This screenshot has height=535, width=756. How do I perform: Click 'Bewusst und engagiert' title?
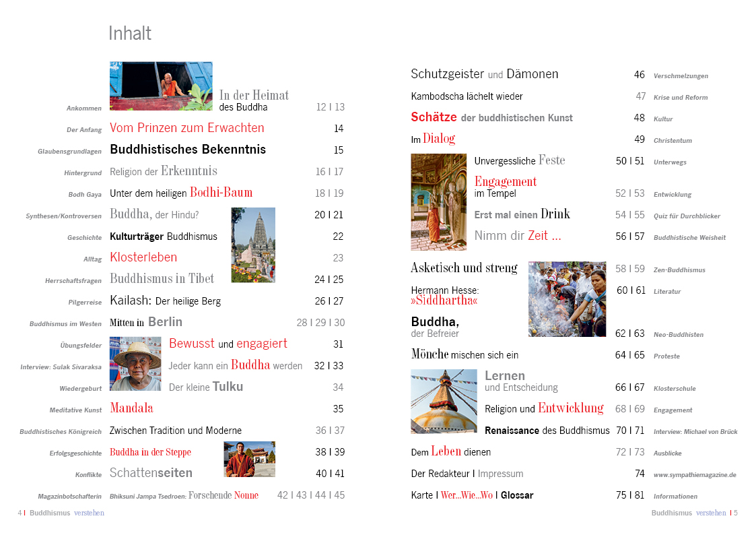pyautogui.click(x=228, y=344)
